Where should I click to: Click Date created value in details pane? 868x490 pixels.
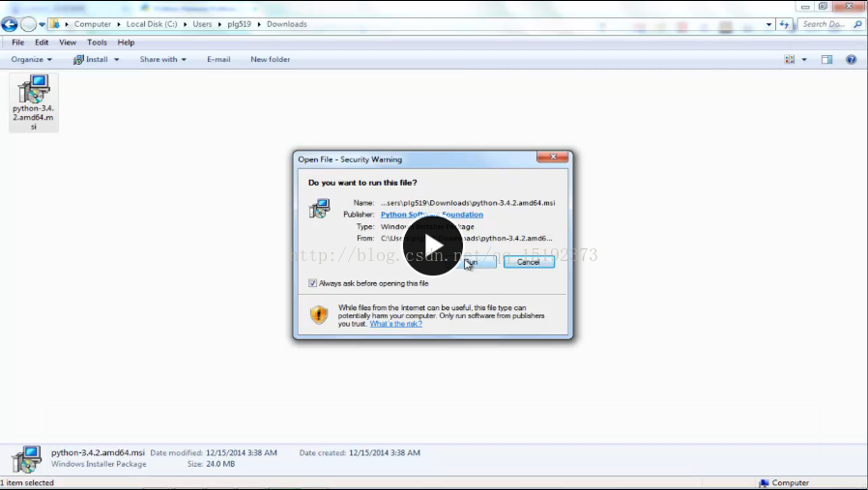point(384,452)
